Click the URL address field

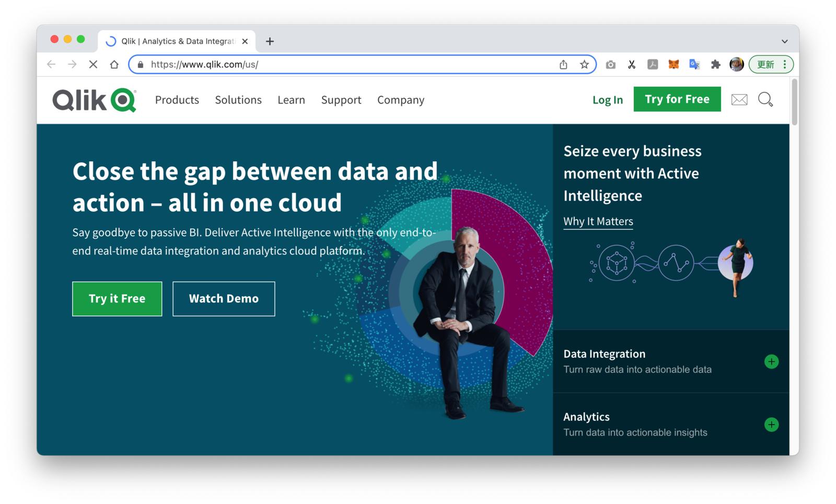[x=345, y=64]
